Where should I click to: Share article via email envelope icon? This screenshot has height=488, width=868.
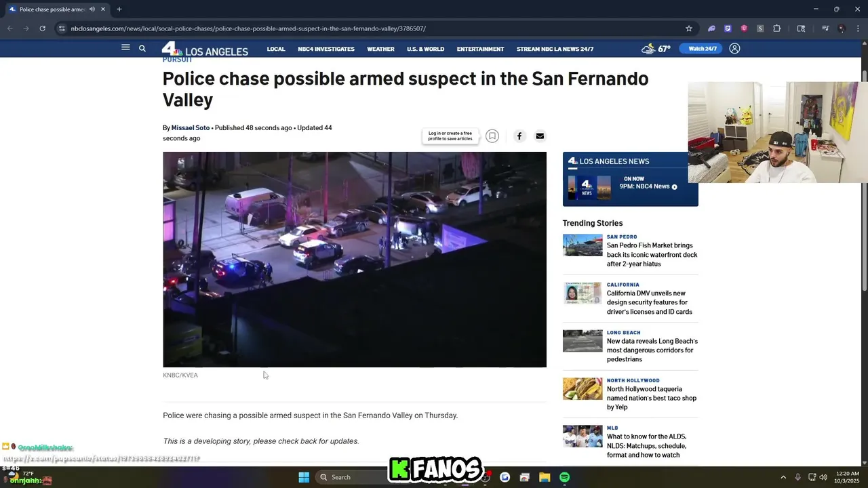pyautogui.click(x=540, y=136)
